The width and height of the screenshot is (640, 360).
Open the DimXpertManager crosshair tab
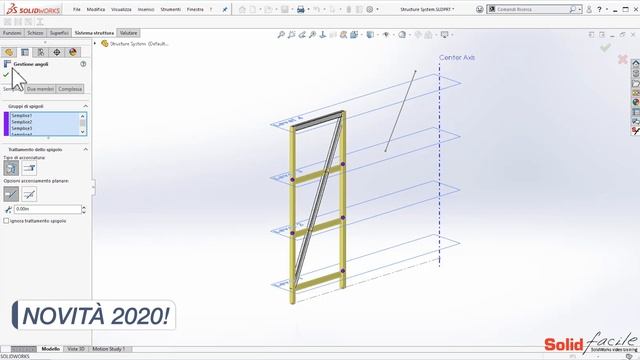click(x=57, y=52)
